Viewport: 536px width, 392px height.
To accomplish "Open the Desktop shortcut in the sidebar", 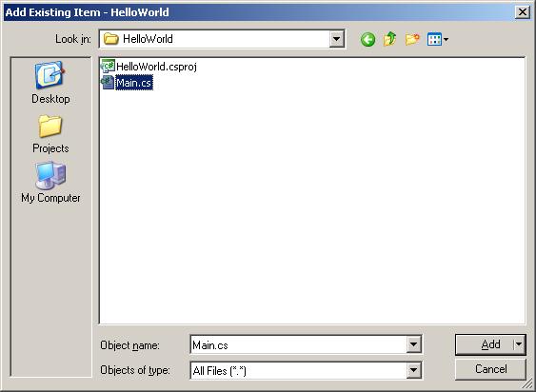I will (x=50, y=83).
